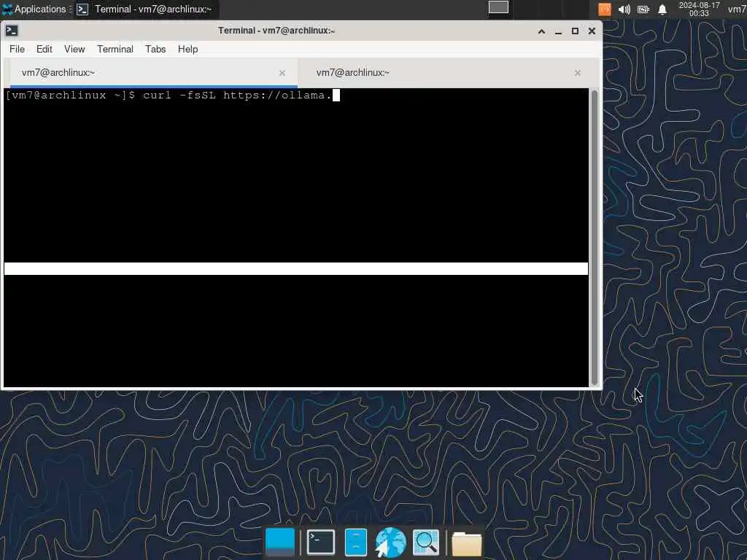Maximize the terminal window

click(x=575, y=31)
